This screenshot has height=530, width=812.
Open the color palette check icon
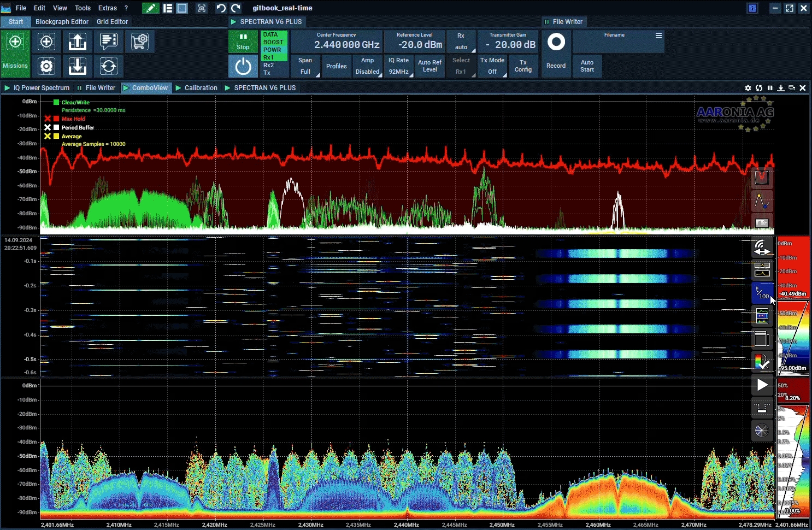[762, 361]
